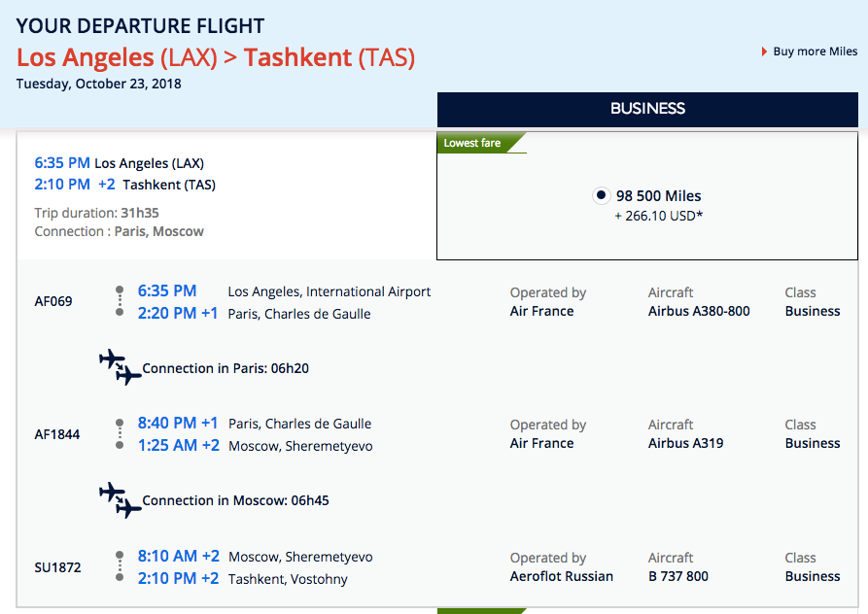This screenshot has height=614, width=868.
Task: Click the Paris connection airplane icon
Action: tap(120, 367)
